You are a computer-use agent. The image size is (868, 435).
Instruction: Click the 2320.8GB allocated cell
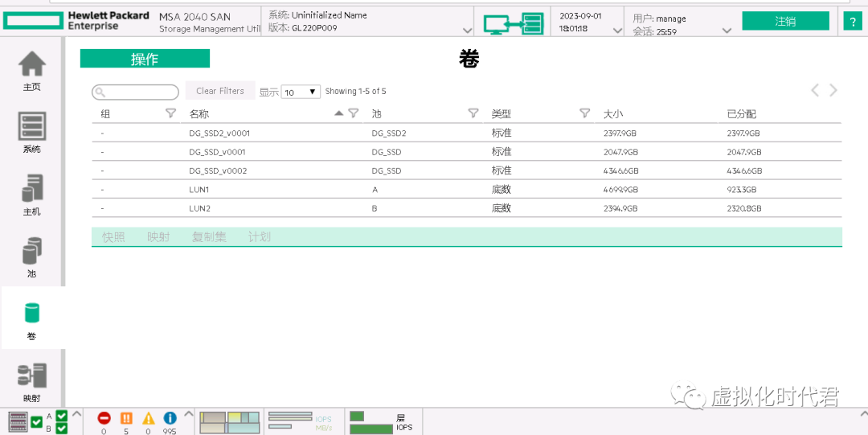(744, 208)
